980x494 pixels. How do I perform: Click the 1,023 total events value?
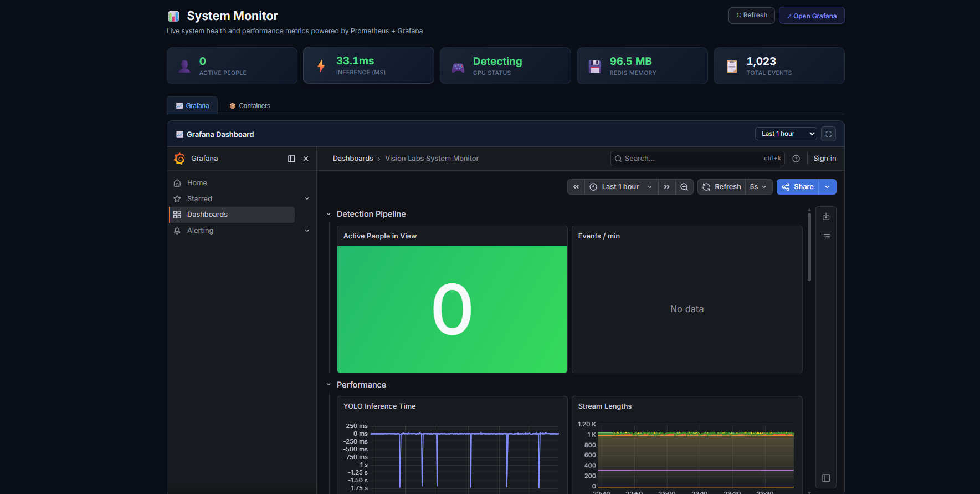click(761, 61)
